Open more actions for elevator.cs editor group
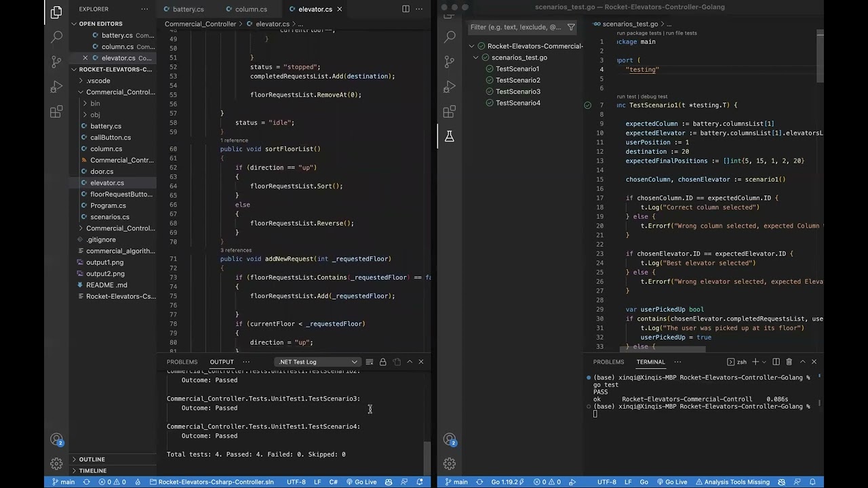Screen dimensions: 868x488 coord(420,9)
